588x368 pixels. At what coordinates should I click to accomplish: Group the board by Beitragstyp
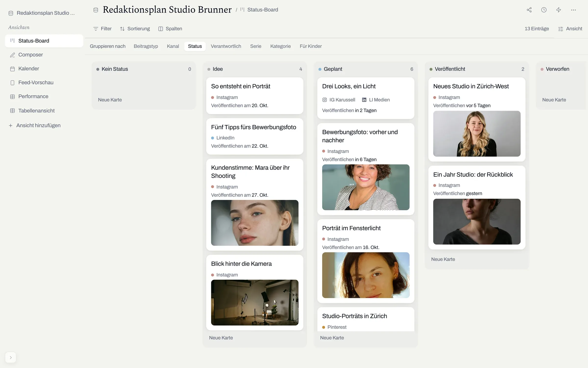click(x=146, y=46)
